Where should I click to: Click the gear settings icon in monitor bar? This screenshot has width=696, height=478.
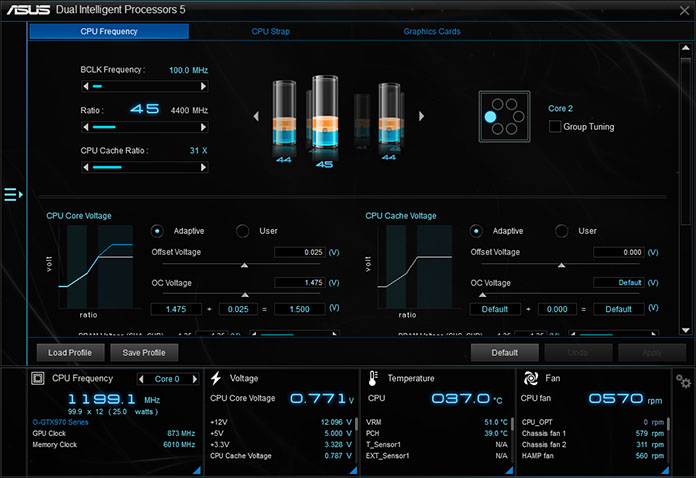pos(683,381)
